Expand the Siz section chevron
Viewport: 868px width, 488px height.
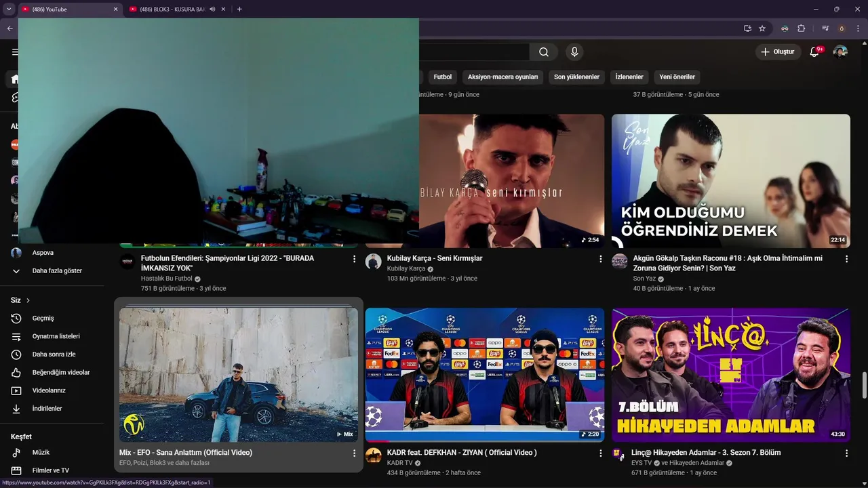pos(28,300)
